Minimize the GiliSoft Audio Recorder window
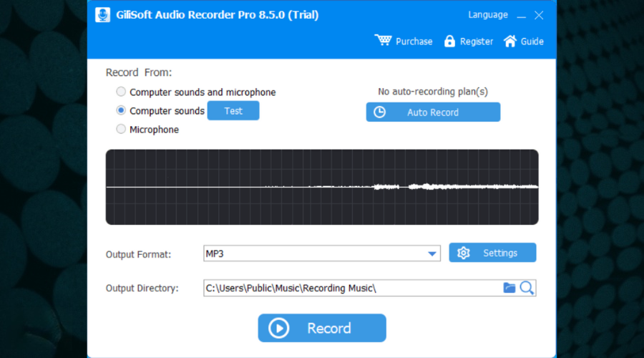Screen dimensions: 644x358 (521, 16)
